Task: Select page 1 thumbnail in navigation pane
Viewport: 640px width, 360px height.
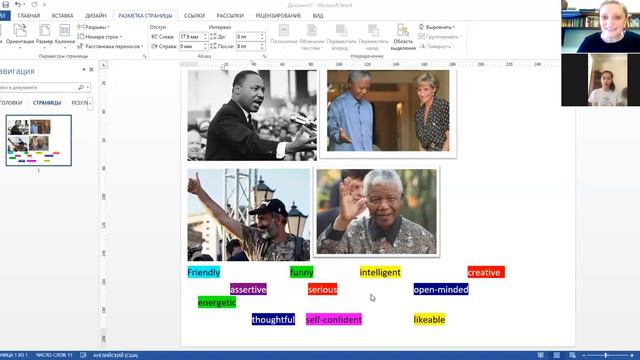Action: pos(39,140)
